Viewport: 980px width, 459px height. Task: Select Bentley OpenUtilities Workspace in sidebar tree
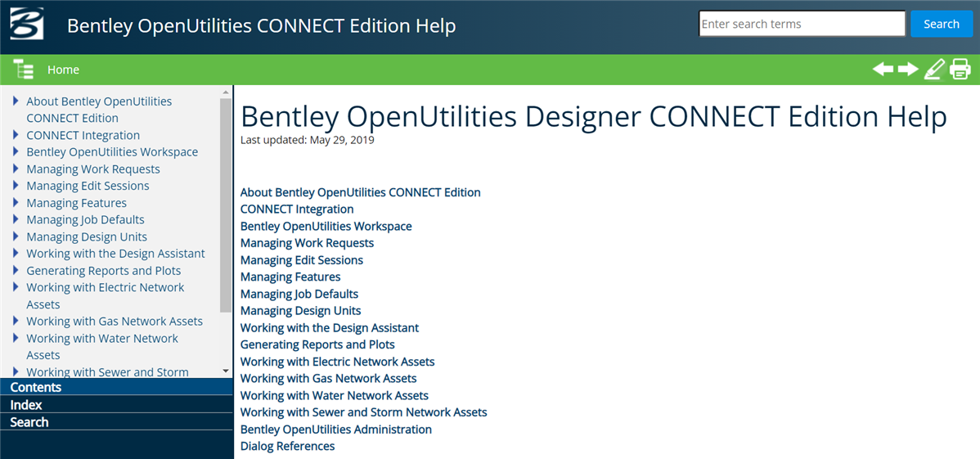112,152
